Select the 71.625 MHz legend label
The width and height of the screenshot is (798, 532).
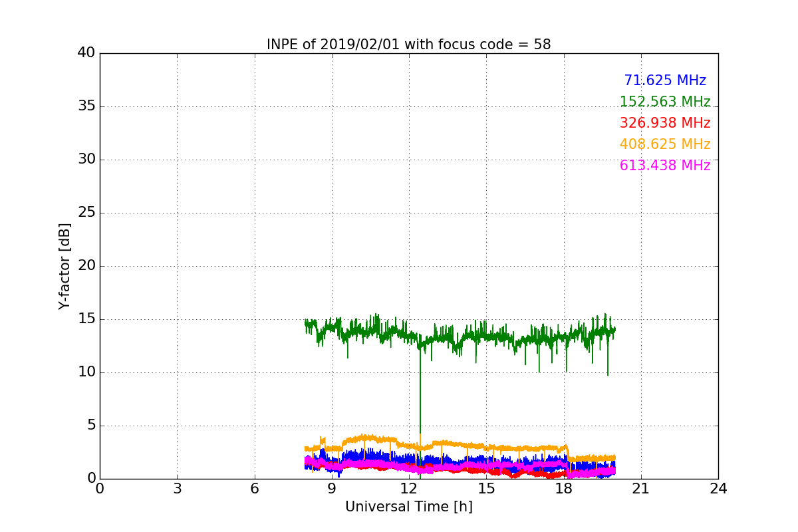[x=665, y=80]
